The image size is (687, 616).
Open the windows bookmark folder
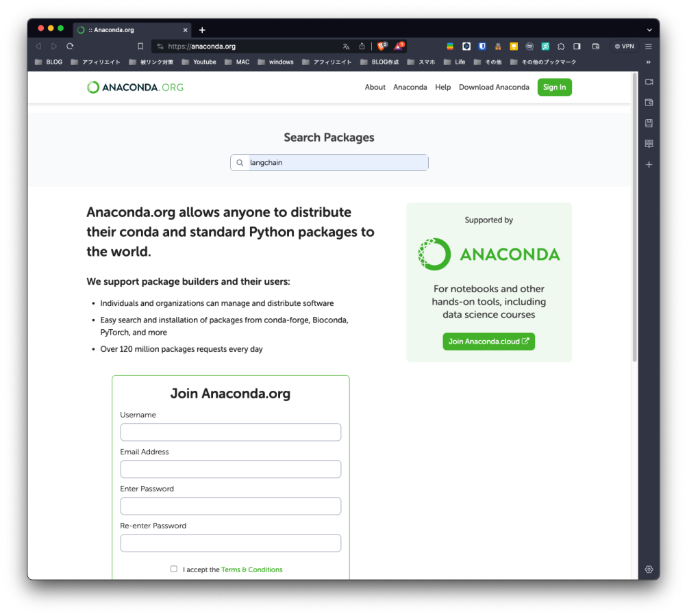[275, 62]
